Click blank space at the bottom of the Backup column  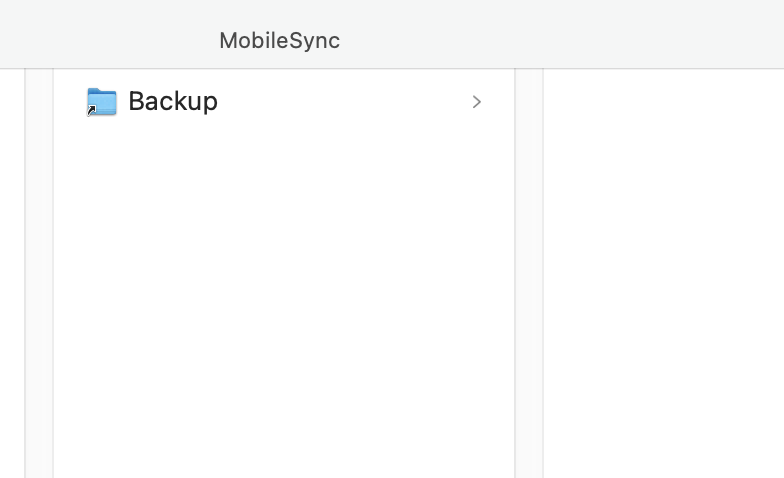pyautogui.click(x=284, y=450)
